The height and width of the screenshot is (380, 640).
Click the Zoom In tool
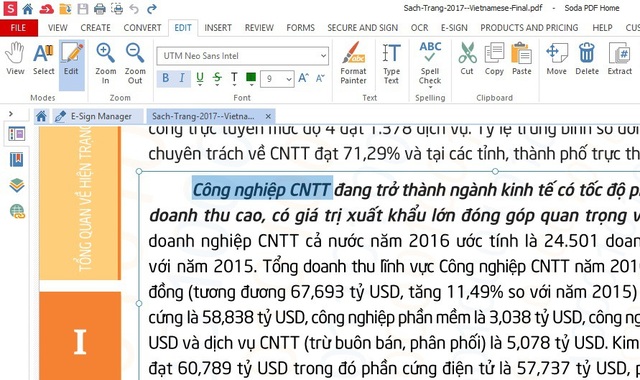106,63
